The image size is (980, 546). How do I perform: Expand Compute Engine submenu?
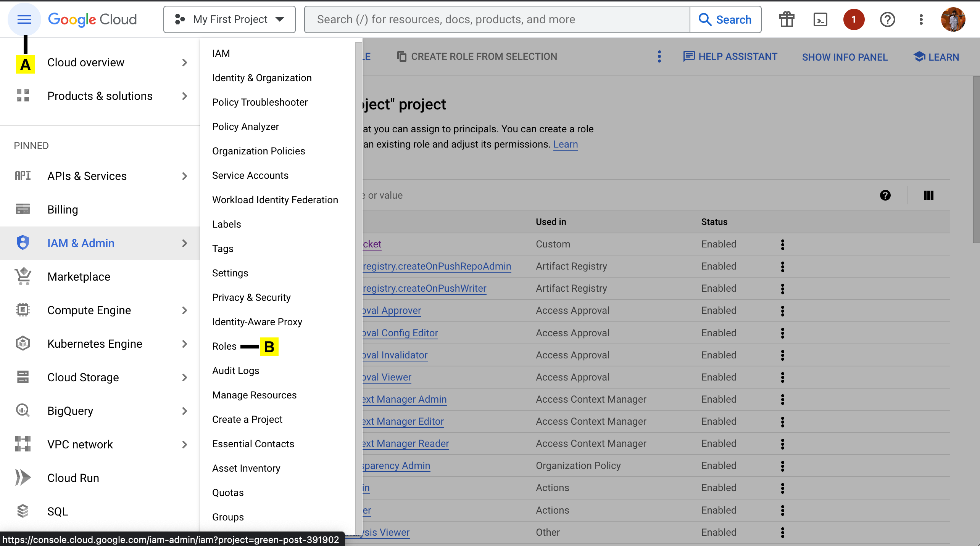[x=184, y=310]
